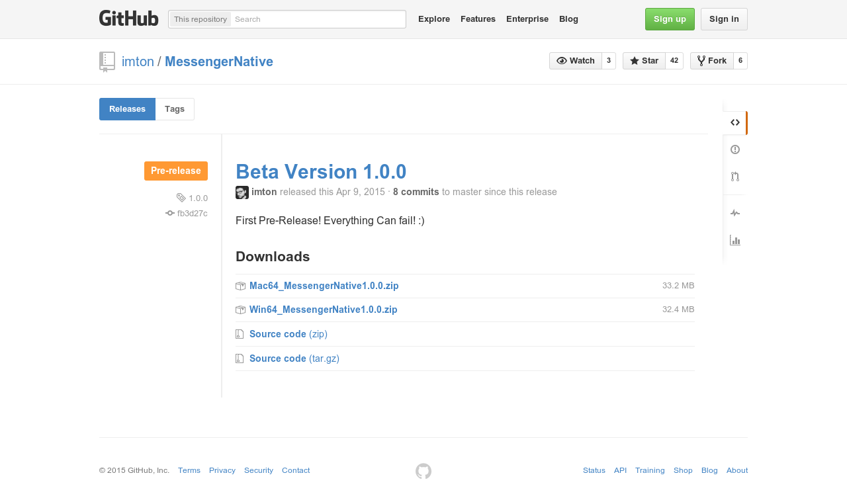This screenshot has height=504, width=847.
Task: Open Blog link in footer
Action: [x=709, y=471]
